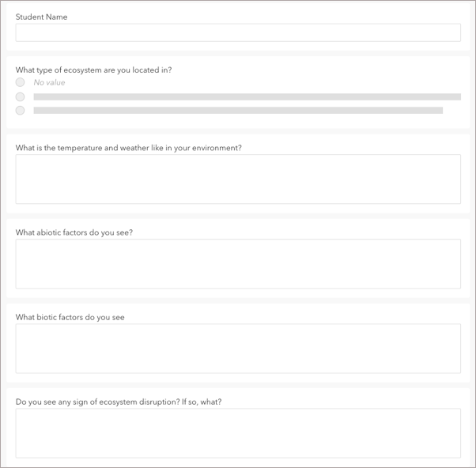
Task: Click the ecosystem disruption answer box
Action: (237, 433)
